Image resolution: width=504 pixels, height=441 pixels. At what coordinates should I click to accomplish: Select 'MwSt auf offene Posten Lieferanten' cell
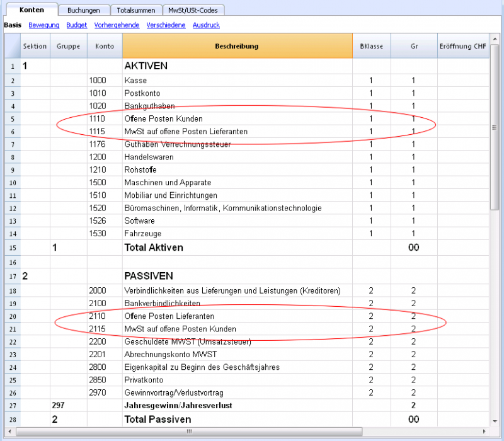point(238,132)
